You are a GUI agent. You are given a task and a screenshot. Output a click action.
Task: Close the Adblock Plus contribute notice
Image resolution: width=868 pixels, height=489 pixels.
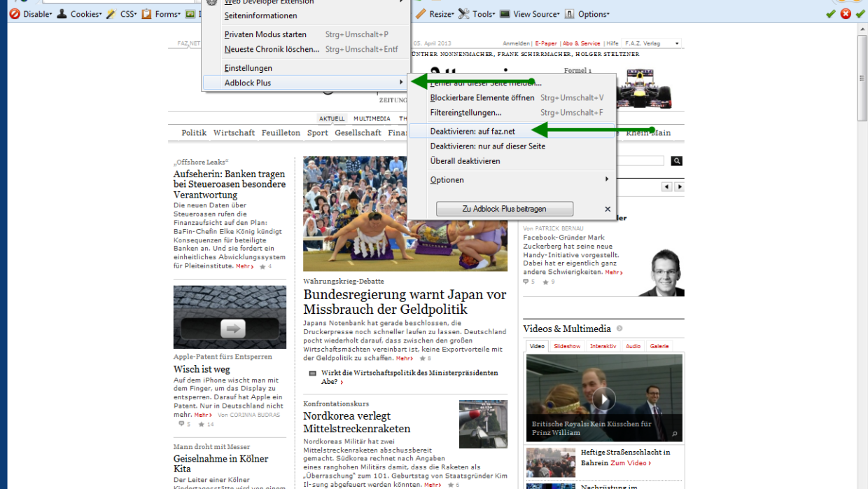(x=608, y=209)
